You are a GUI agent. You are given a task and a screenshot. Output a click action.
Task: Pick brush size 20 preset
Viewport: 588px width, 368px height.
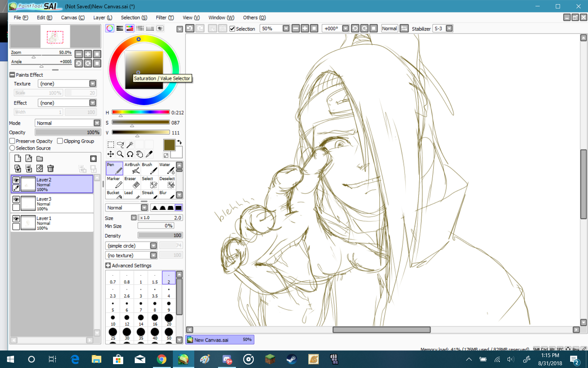click(x=169, y=320)
